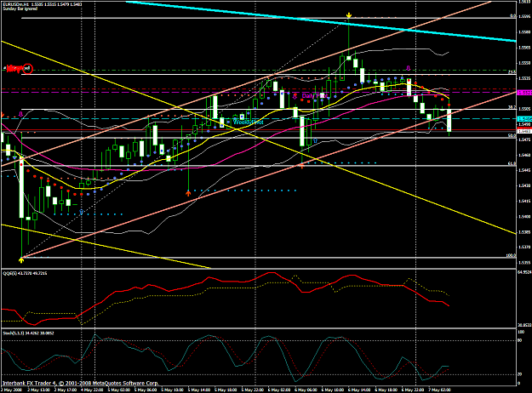Viewport: 532px width, 393px height.
Task: Click the '5 May 18:00' time label
Action: pyautogui.click(x=226, y=390)
